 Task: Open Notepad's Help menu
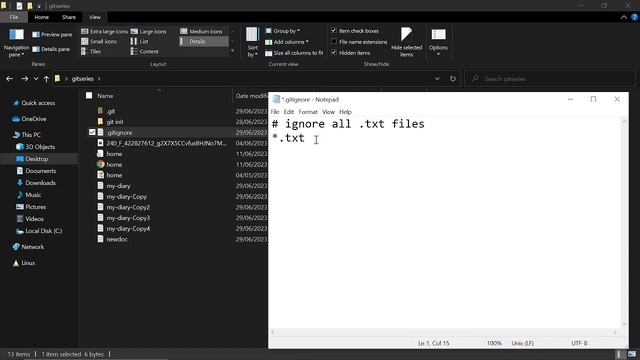(x=345, y=112)
